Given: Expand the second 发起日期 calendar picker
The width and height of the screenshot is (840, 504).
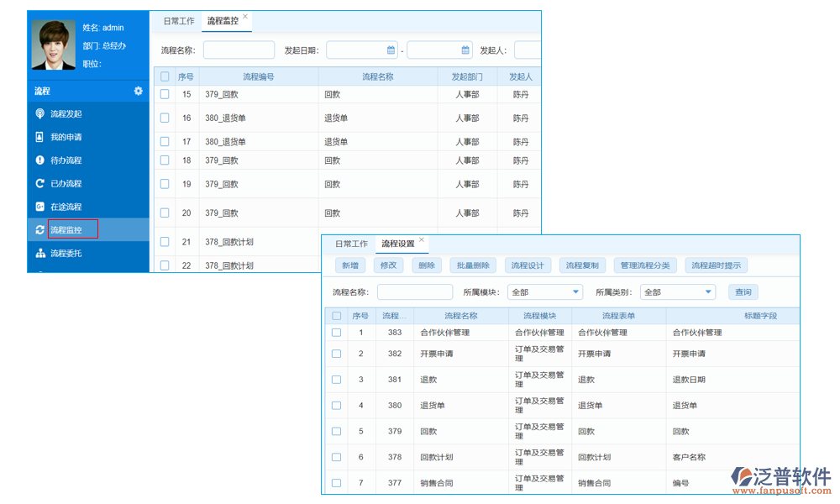Looking at the screenshot, I should point(466,50).
